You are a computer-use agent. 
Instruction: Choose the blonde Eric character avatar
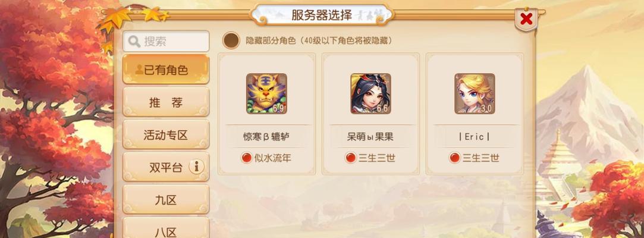475,93
